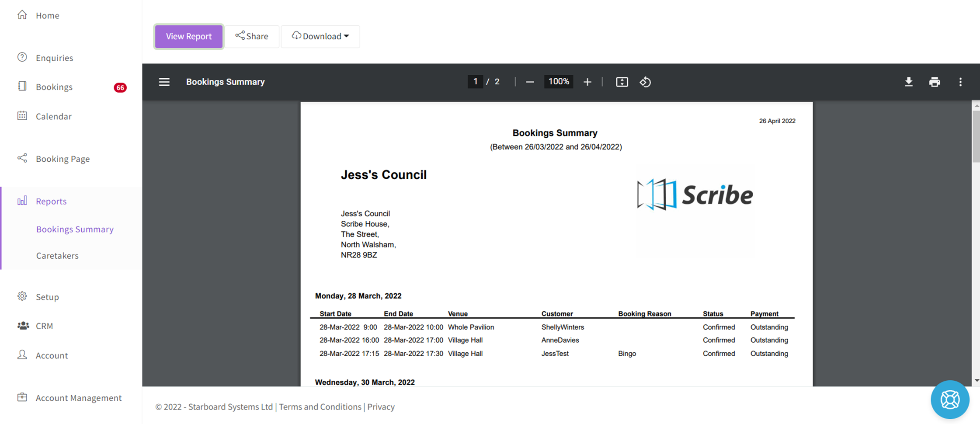Click the 100% zoom level field
The image size is (980, 424).
pos(559,82)
